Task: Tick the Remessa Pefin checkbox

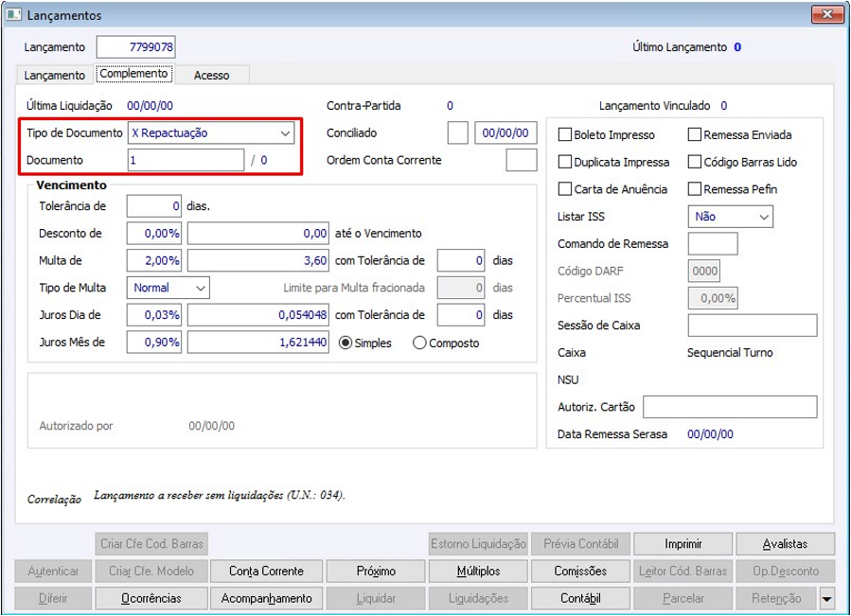Action: click(x=694, y=189)
